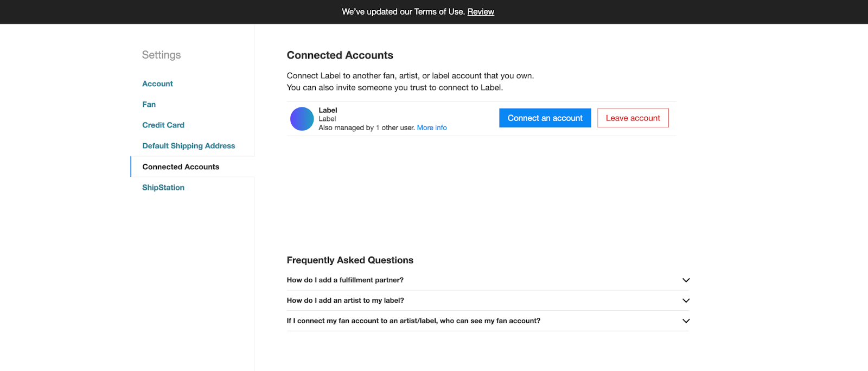Click 'Also managed by 1 other user' text

367,128
